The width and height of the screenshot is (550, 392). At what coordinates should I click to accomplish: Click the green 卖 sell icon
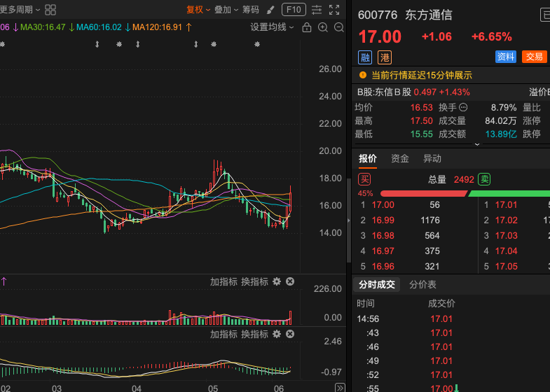coord(484,179)
